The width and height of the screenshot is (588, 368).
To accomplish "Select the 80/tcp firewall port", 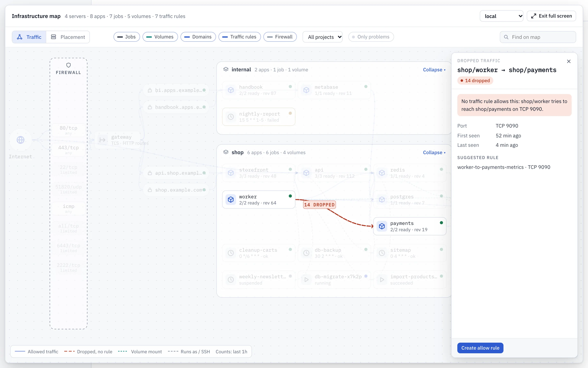I will point(69,130).
